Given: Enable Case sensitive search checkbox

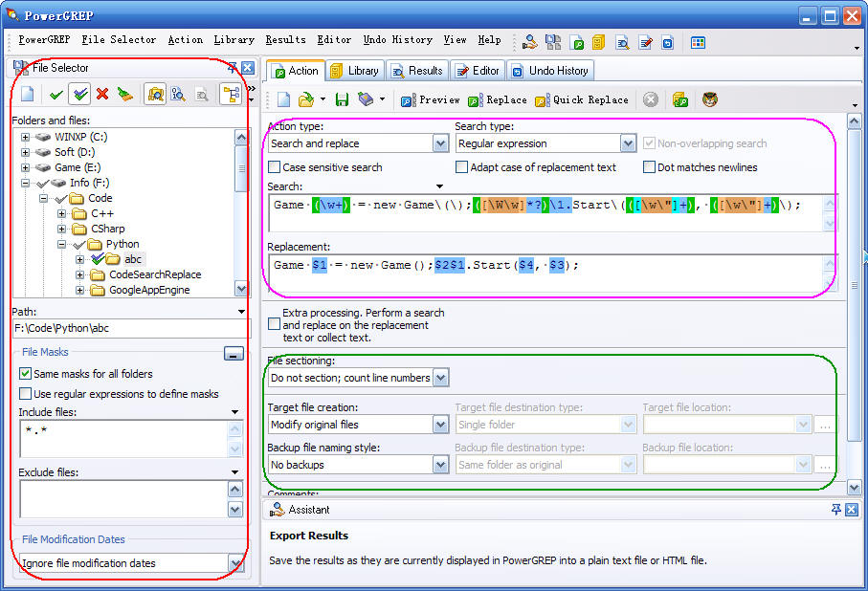Looking at the screenshot, I should [274, 167].
